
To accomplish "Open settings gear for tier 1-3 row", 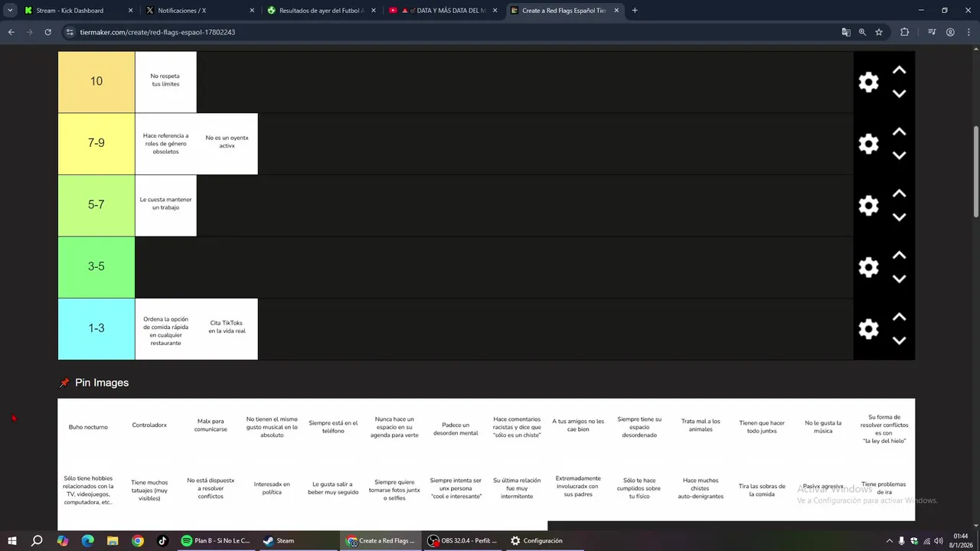I will pos(868,329).
